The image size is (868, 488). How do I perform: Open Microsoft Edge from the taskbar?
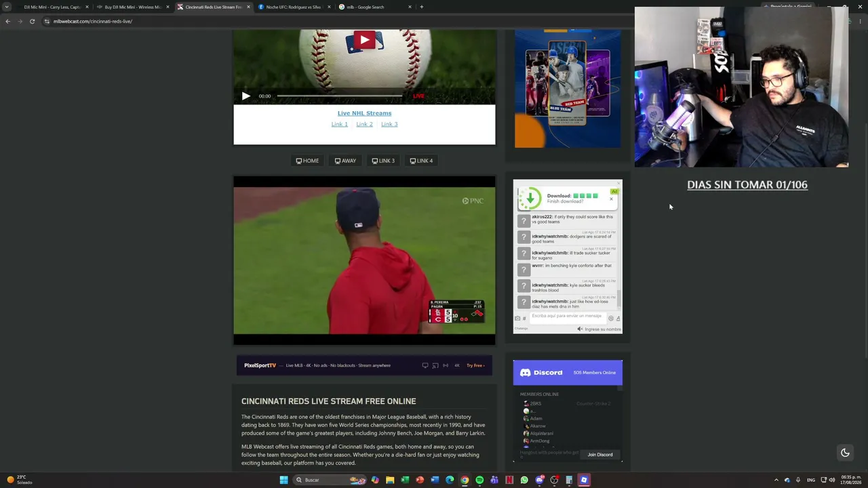click(x=450, y=480)
